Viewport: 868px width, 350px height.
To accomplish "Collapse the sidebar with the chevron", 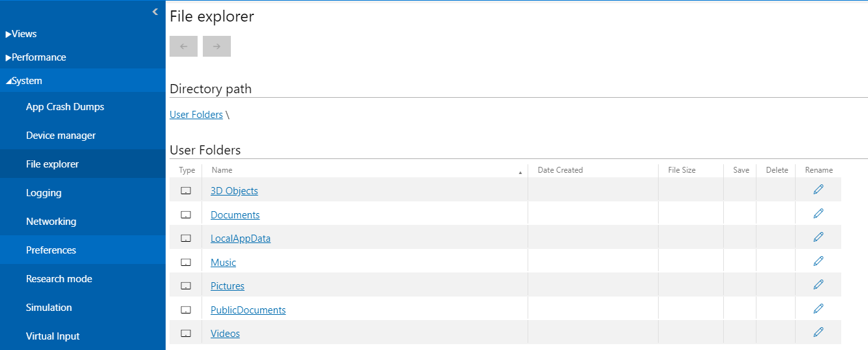I will pos(155,12).
